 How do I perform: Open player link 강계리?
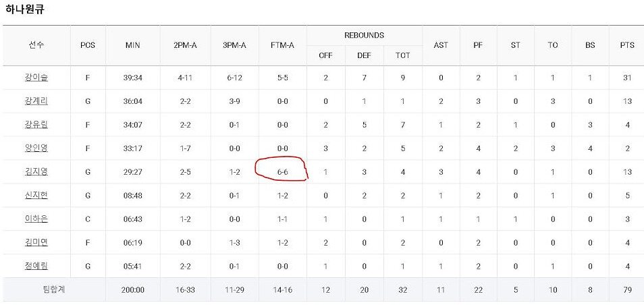point(36,101)
